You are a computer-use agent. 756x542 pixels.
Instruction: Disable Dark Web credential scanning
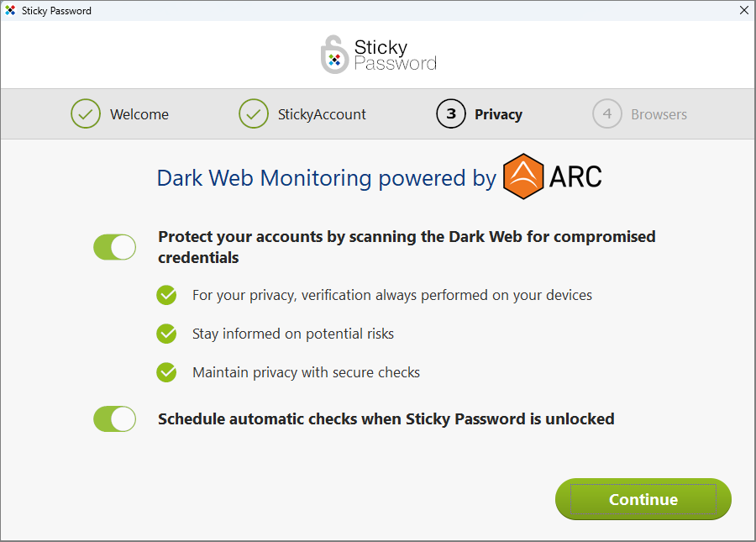[x=114, y=247]
